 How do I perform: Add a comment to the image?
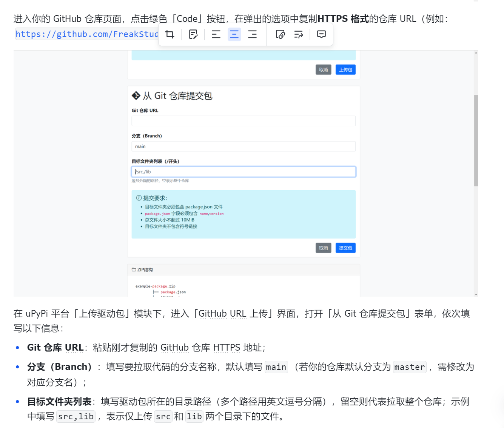pyautogui.click(x=321, y=35)
